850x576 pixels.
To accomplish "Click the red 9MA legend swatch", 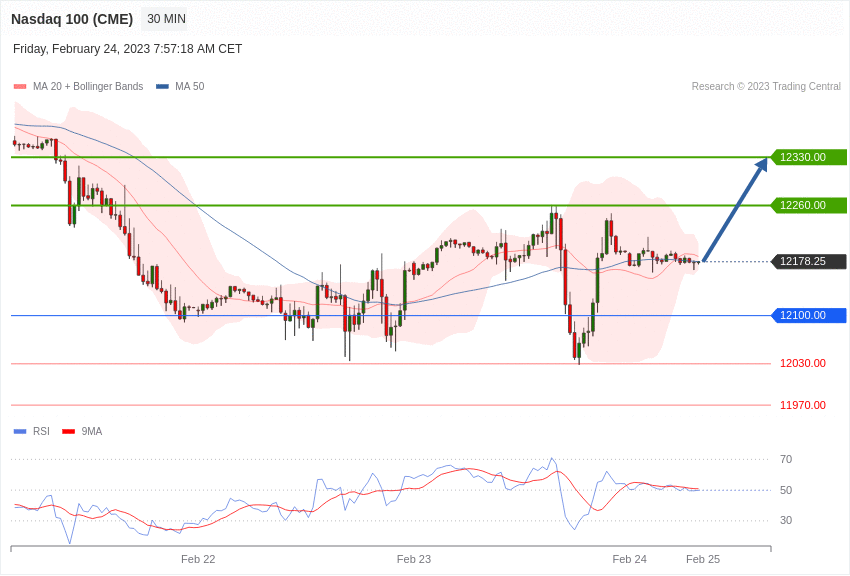I will pyautogui.click(x=68, y=431).
